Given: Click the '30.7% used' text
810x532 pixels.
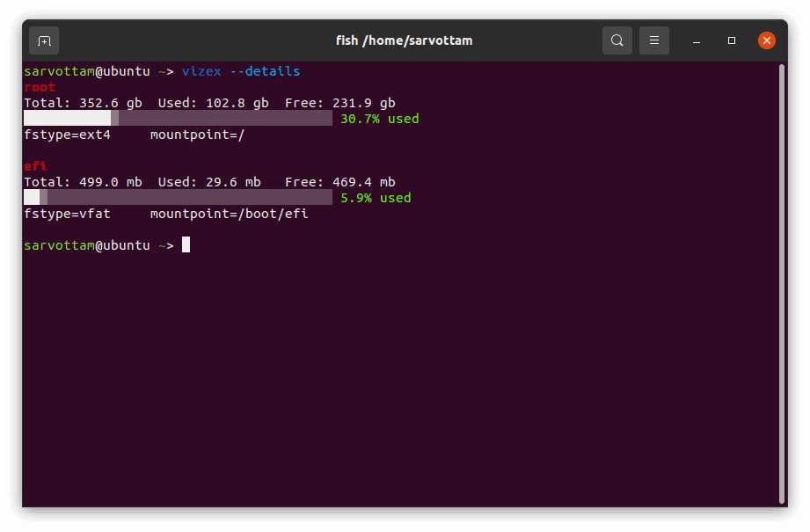Looking at the screenshot, I should [380, 119].
